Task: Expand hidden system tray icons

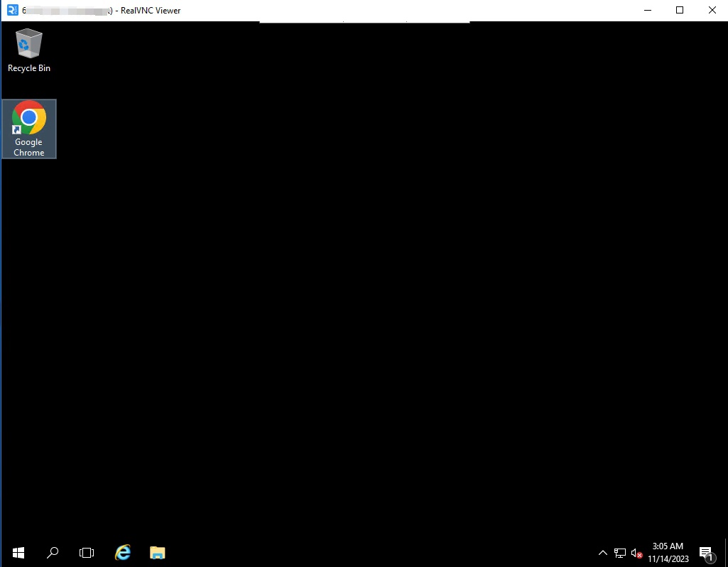Action: tap(602, 552)
